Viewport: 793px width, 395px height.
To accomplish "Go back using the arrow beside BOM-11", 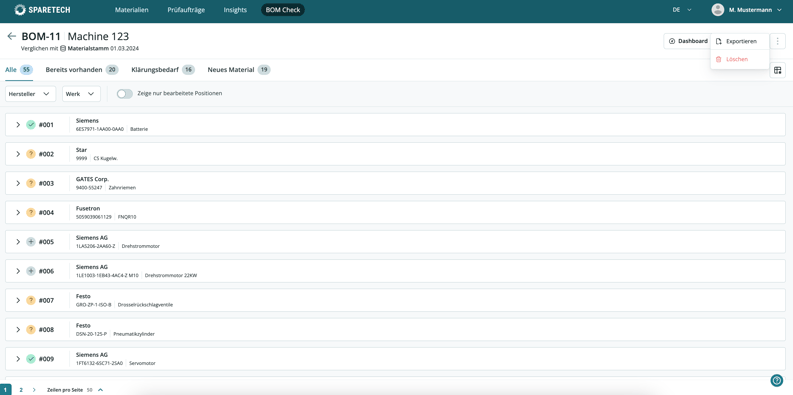I will coord(11,36).
